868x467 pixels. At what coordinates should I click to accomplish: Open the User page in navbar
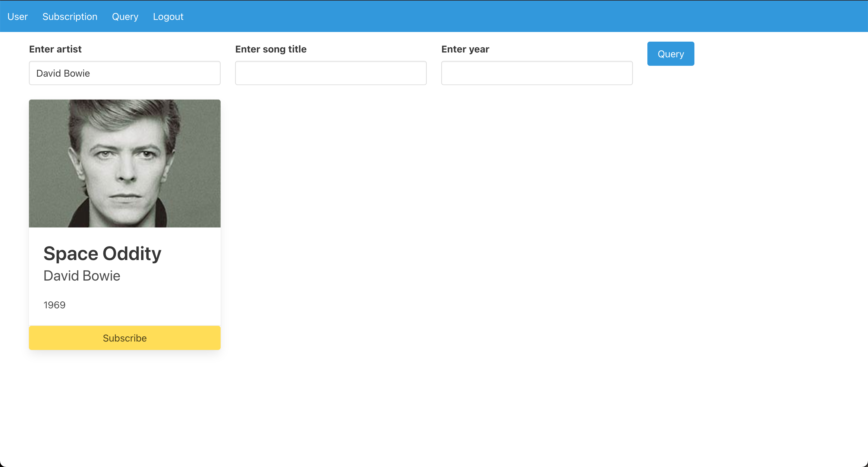pyautogui.click(x=17, y=17)
